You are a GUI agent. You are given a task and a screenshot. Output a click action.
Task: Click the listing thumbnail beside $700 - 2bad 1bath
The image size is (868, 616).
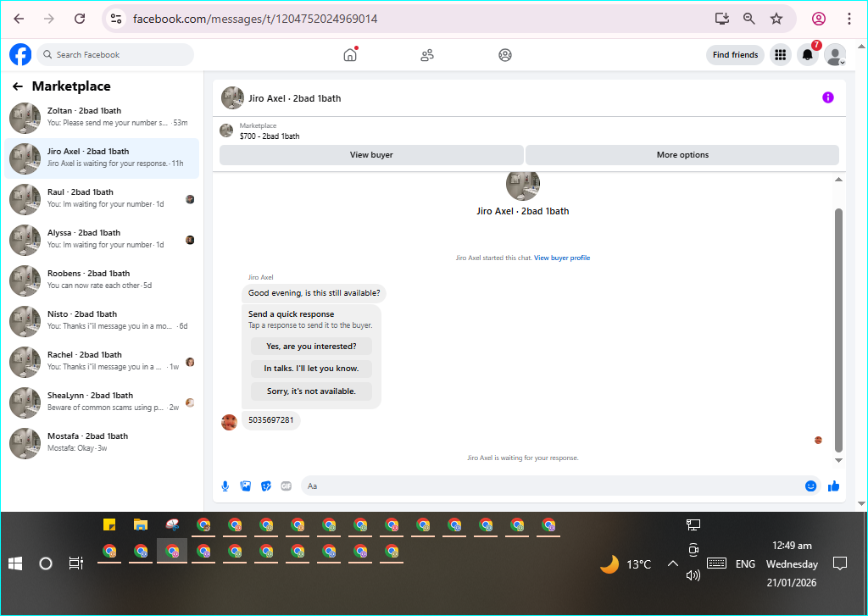[226, 130]
